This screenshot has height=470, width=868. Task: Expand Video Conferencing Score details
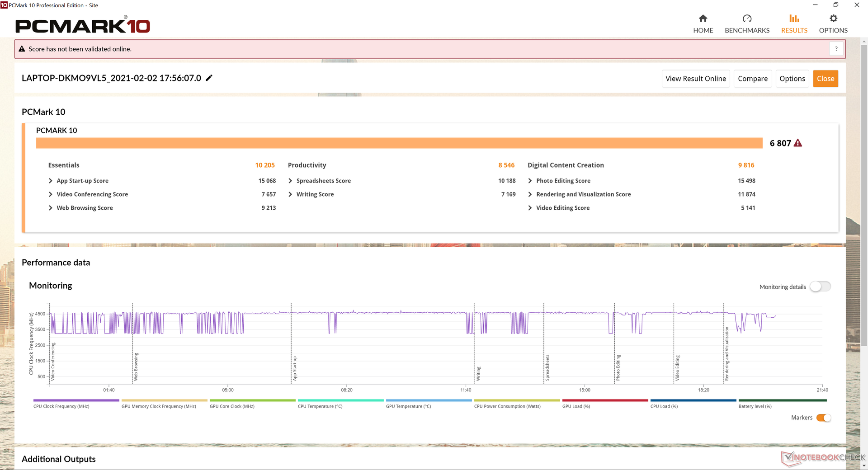click(x=51, y=194)
